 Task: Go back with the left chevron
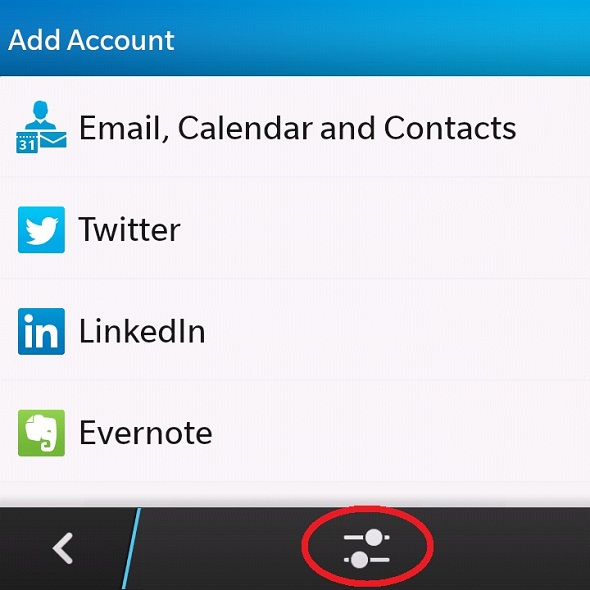pos(63,548)
